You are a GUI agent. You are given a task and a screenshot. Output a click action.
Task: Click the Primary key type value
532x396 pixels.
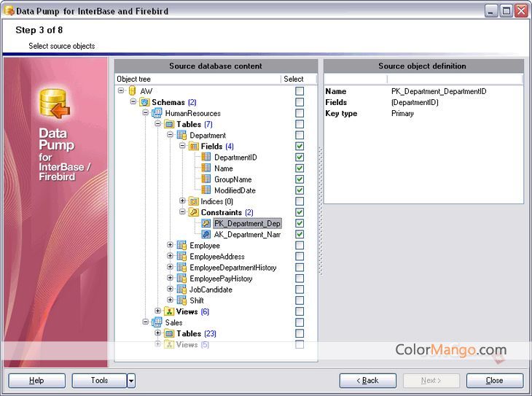pos(402,114)
